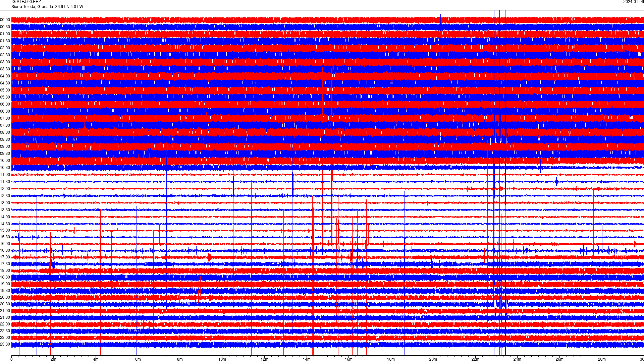Click the 26m tick on time axis

click(559, 359)
